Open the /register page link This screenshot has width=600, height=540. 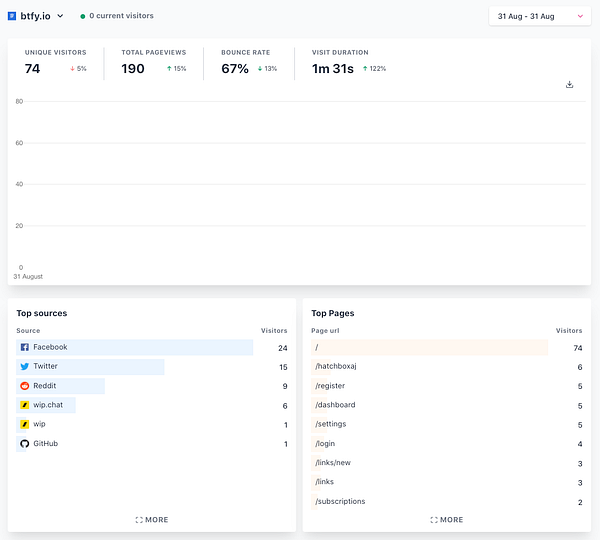click(x=330, y=386)
